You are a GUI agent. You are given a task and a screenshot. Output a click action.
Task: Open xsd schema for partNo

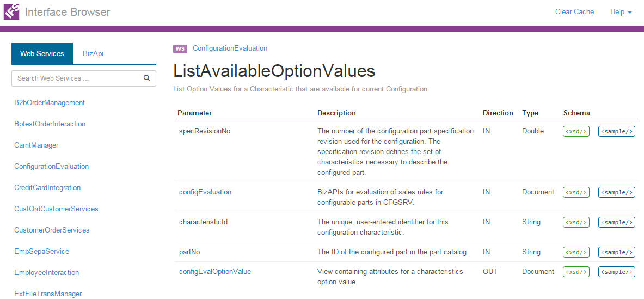(576, 252)
